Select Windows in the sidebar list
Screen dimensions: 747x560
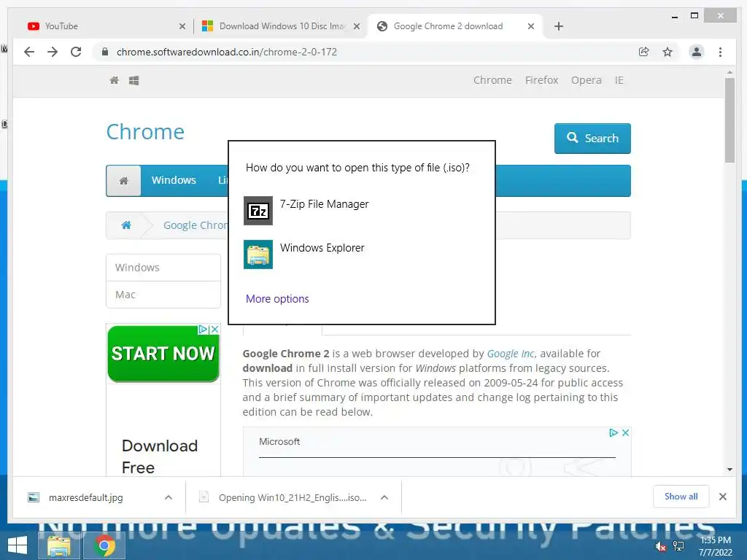coord(163,268)
